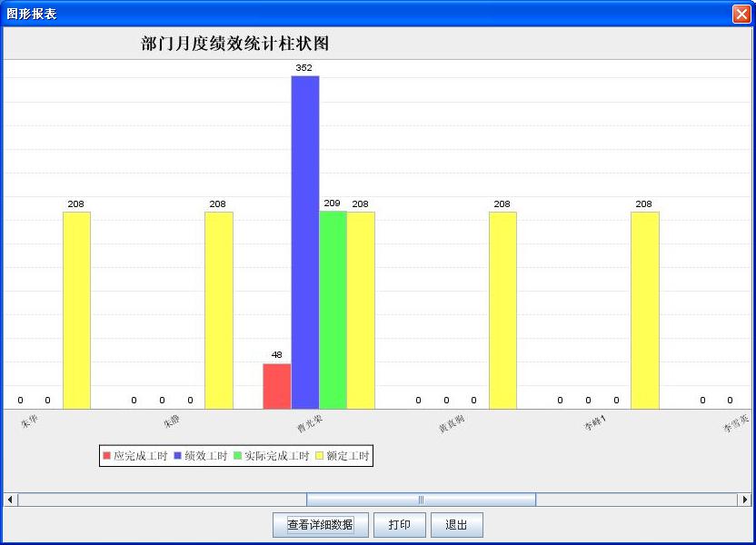Click the scrollbar right arrow
Image resolution: width=756 pixels, height=545 pixels.
pos(747,499)
